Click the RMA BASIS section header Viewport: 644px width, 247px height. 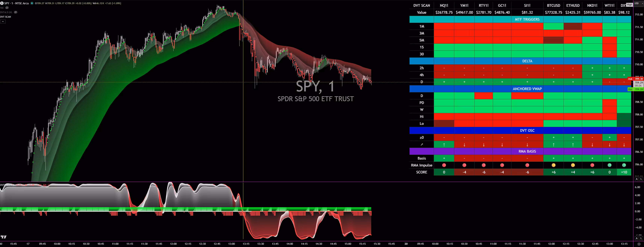tap(527, 151)
